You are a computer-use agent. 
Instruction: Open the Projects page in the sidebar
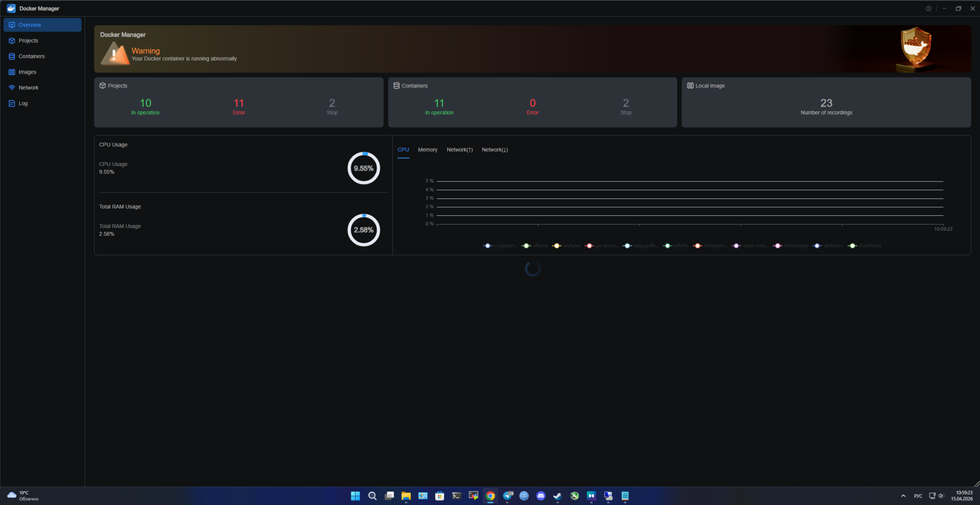click(42, 41)
